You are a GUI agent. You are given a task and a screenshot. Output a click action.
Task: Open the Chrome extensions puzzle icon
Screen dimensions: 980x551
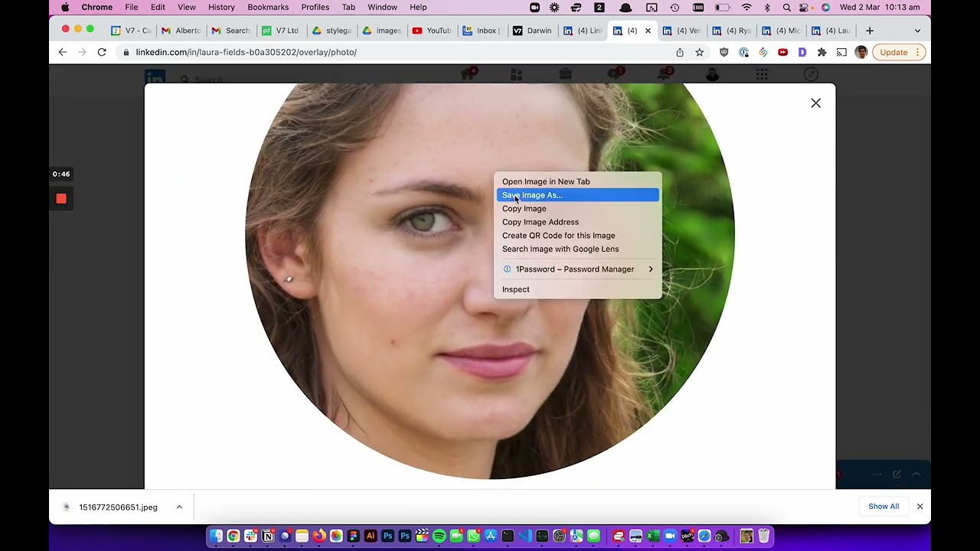tap(822, 52)
